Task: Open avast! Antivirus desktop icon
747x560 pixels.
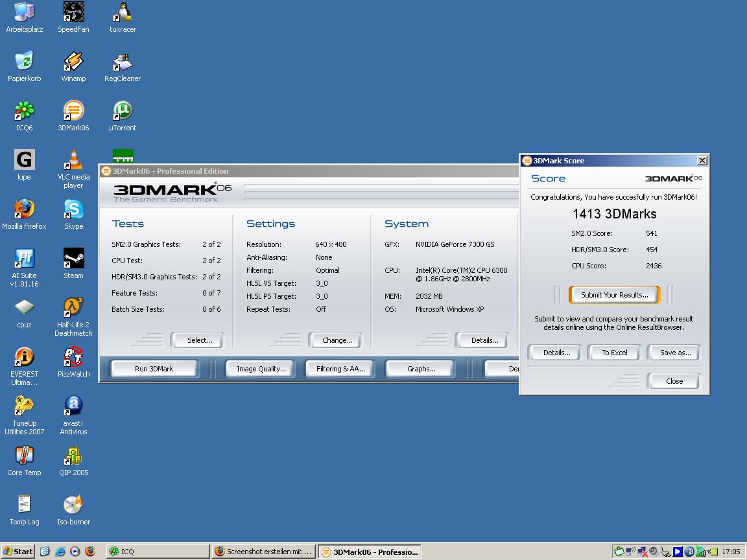Action: [73, 415]
